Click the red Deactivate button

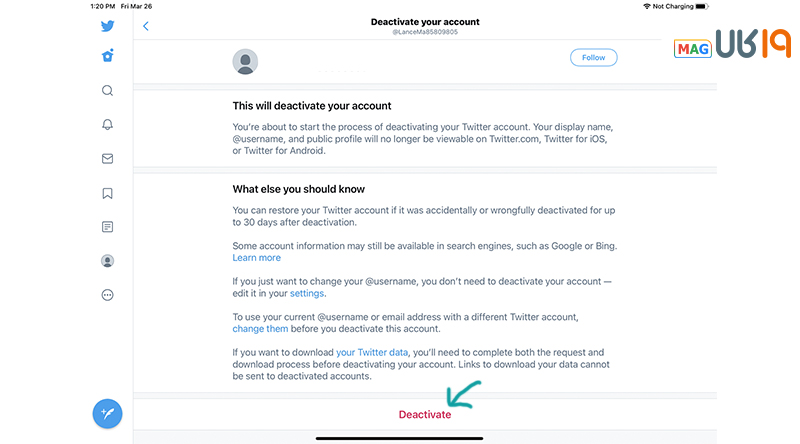pyautogui.click(x=424, y=414)
